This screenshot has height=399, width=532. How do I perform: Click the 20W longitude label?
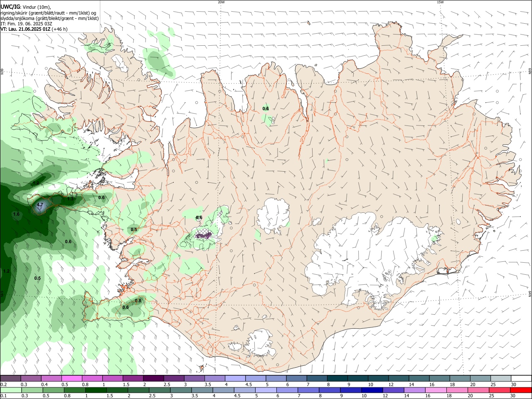221,2
